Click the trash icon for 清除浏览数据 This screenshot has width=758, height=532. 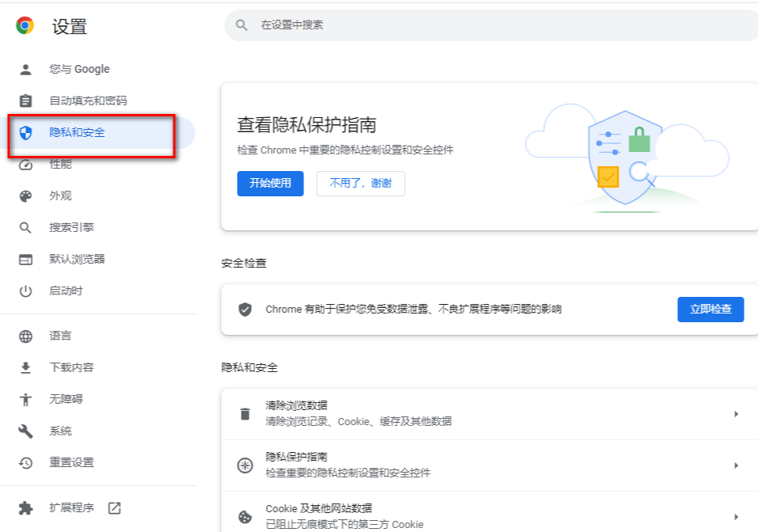point(245,414)
